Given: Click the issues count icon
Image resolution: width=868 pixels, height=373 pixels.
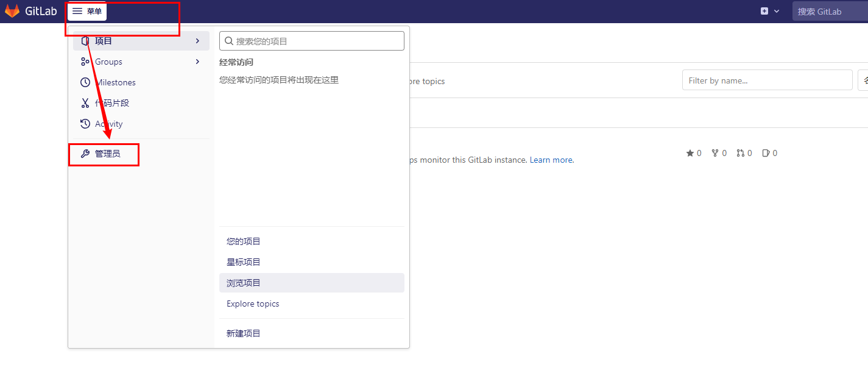Looking at the screenshot, I should 766,153.
